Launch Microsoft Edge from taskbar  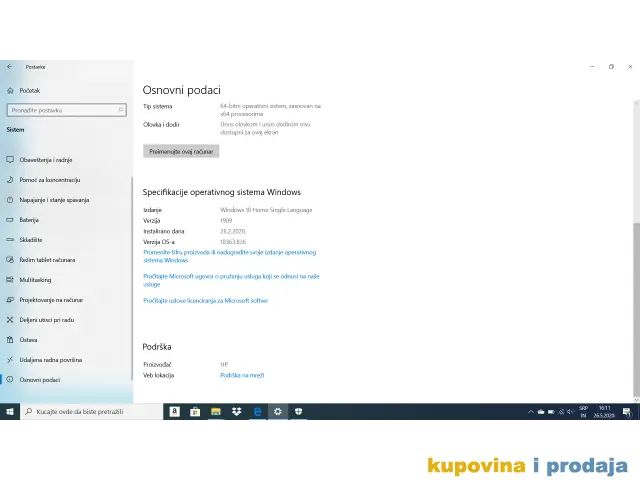point(257,411)
